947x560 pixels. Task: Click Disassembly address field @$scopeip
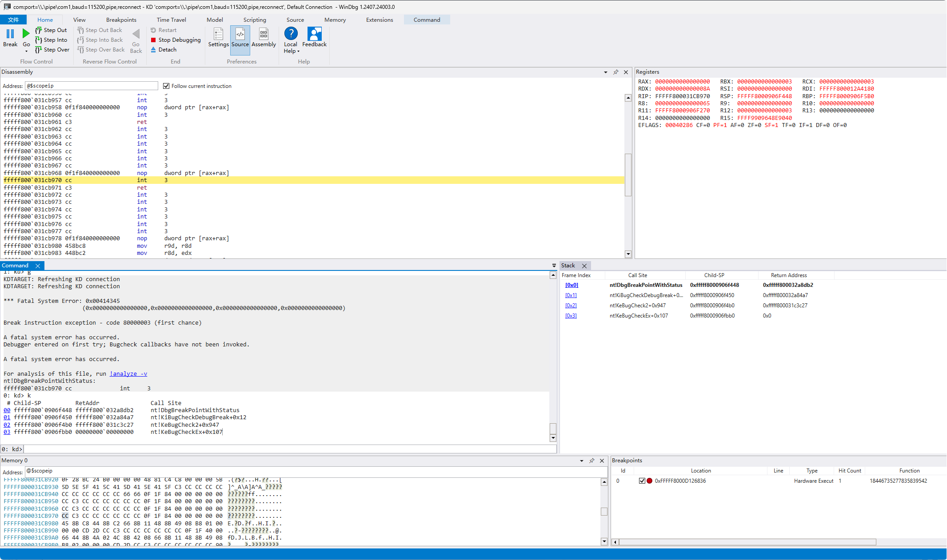coord(91,86)
